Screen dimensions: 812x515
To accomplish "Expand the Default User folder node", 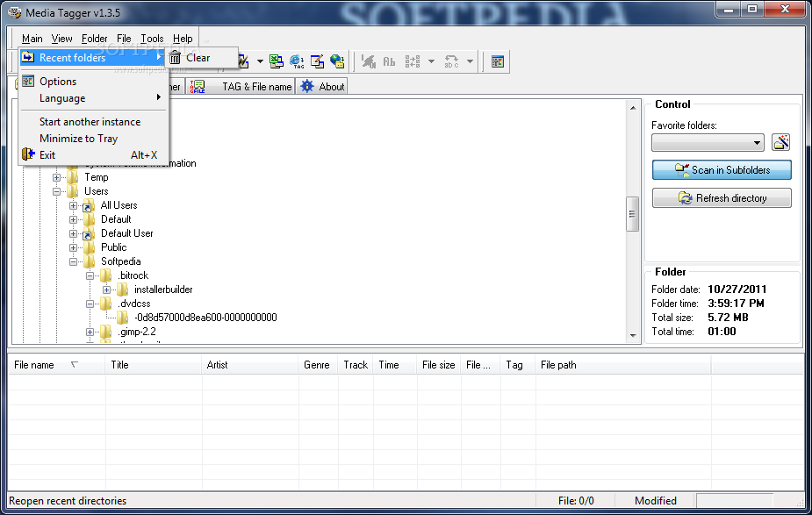I will [x=73, y=233].
